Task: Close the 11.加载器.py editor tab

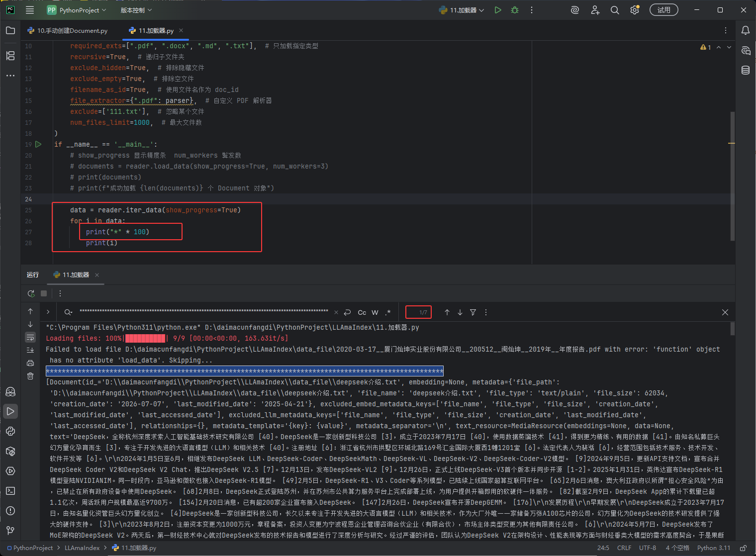Action: (x=181, y=31)
